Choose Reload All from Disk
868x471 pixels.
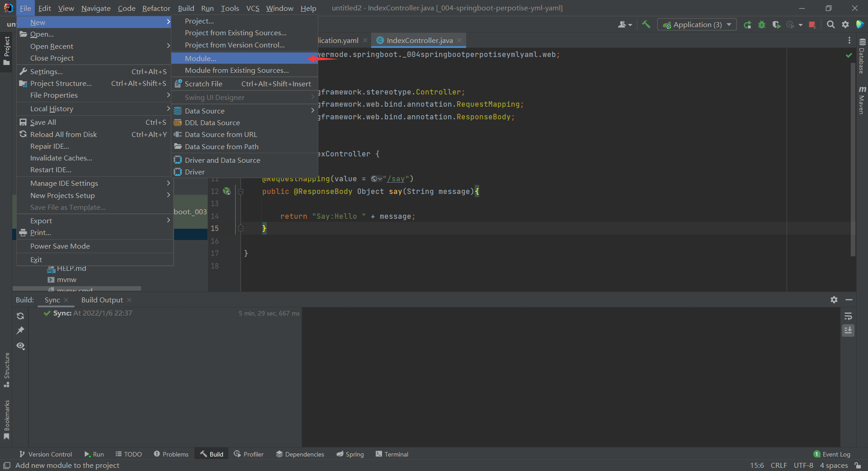coord(95,134)
